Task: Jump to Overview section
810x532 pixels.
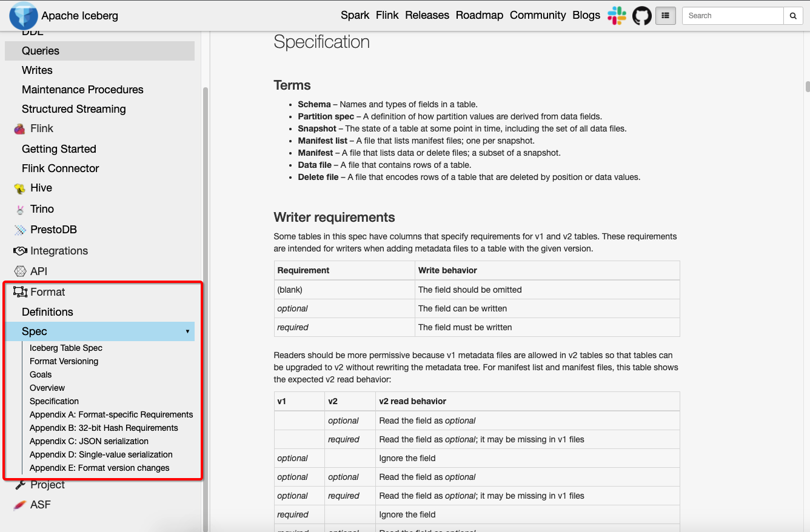Action: coord(47,388)
